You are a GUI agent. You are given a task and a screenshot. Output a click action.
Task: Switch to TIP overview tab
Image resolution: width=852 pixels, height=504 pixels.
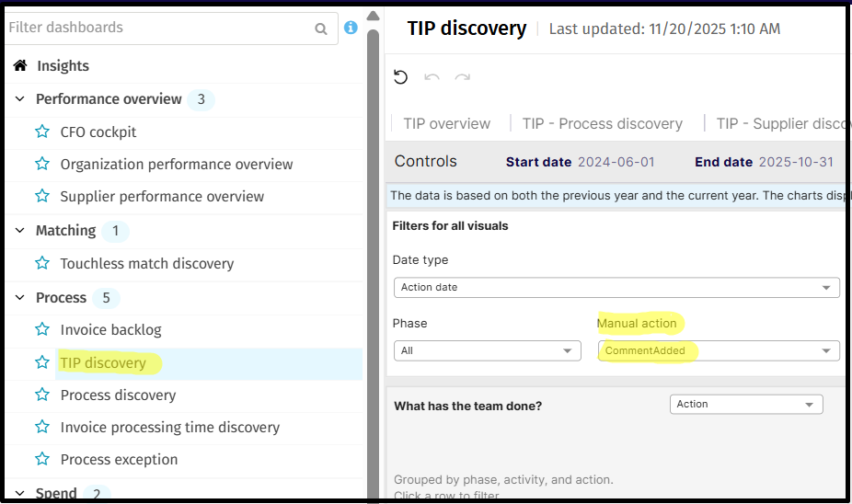pos(447,123)
